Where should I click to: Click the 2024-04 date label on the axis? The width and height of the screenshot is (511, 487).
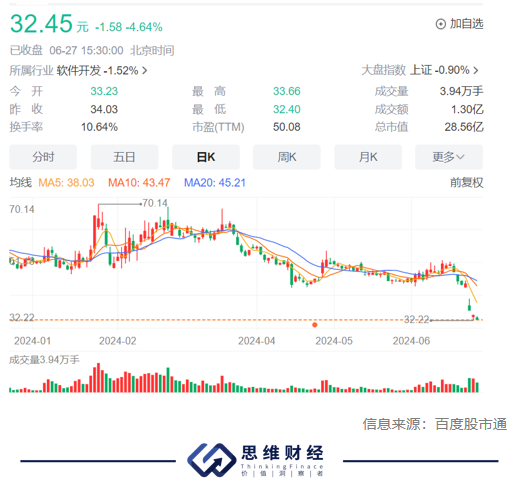click(256, 341)
